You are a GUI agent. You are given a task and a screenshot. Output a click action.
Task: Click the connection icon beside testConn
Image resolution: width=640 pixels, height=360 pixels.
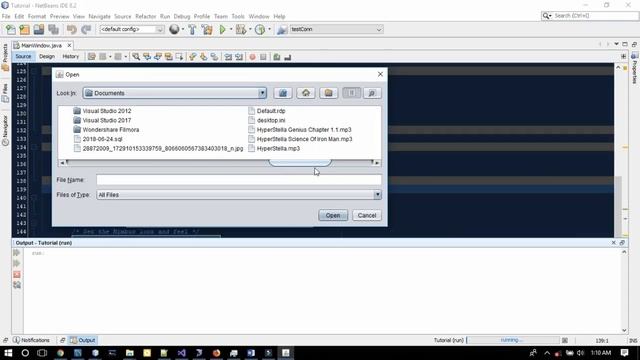pos(282,29)
